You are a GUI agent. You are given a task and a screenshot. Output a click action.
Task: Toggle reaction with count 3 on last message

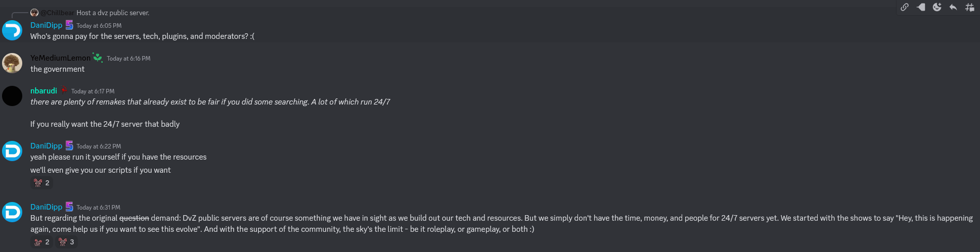coord(67,242)
